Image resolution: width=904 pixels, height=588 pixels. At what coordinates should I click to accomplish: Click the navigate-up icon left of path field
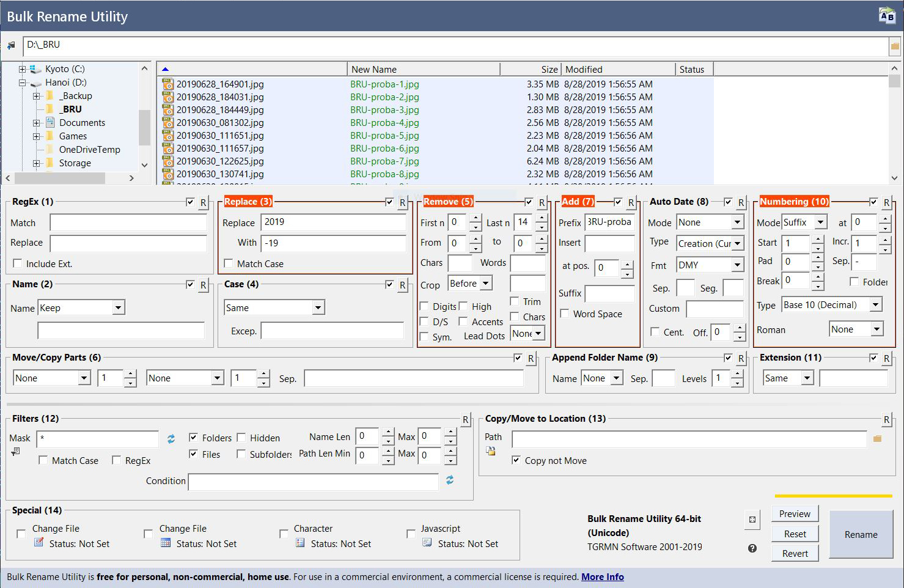(11, 46)
